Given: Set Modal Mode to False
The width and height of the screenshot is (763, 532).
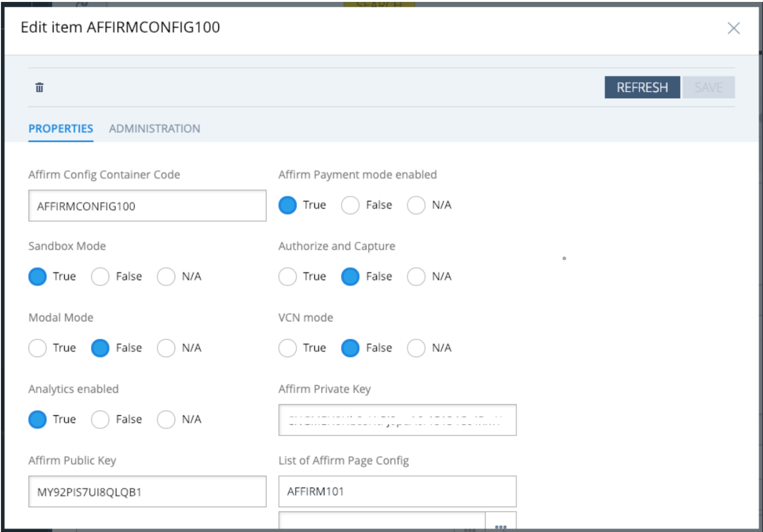Looking at the screenshot, I should [x=100, y=348].
